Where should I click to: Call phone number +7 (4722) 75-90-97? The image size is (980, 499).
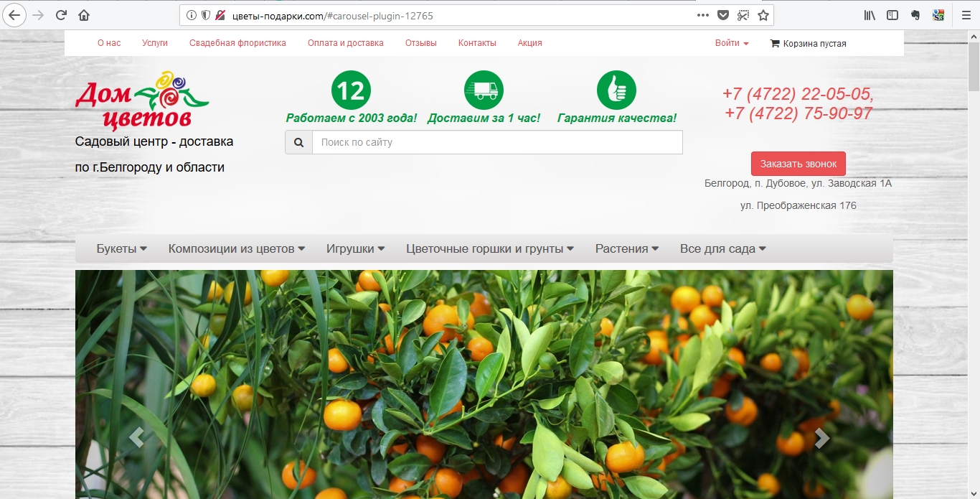(798, 113)
